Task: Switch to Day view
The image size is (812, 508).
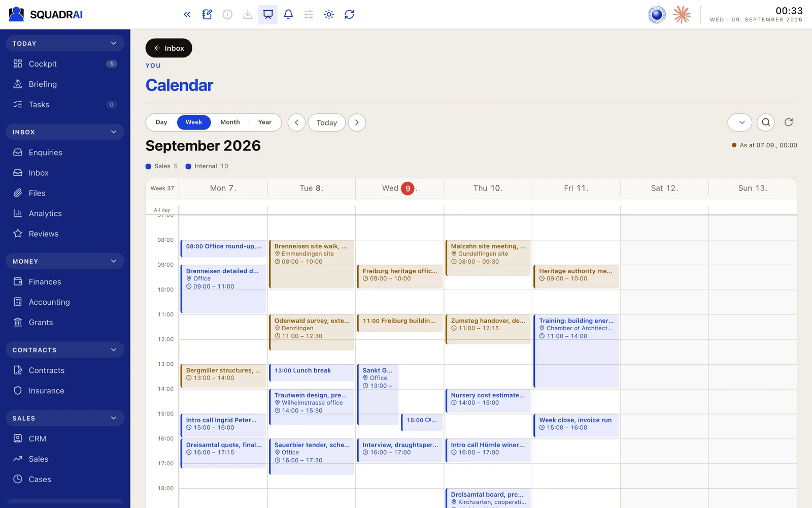Action: coord(161,122)
